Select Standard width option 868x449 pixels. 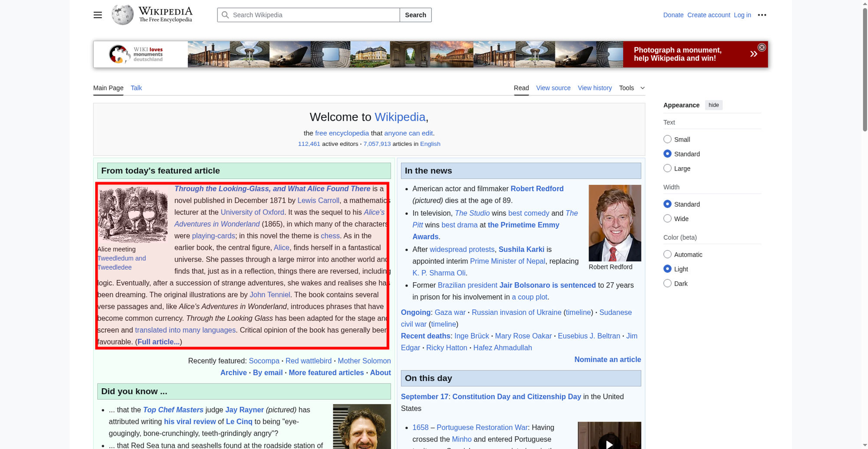[667, 204]
